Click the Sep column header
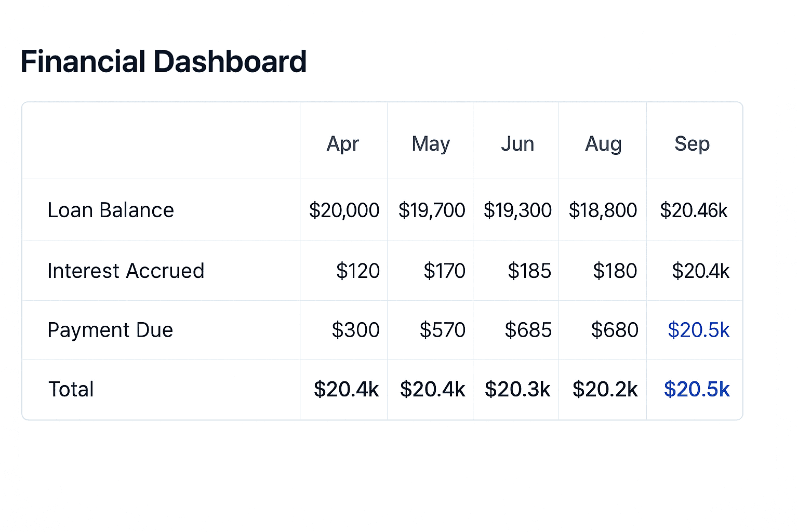Screen dimensions: 798x532 pyautogui.click(x=692, y=143)
